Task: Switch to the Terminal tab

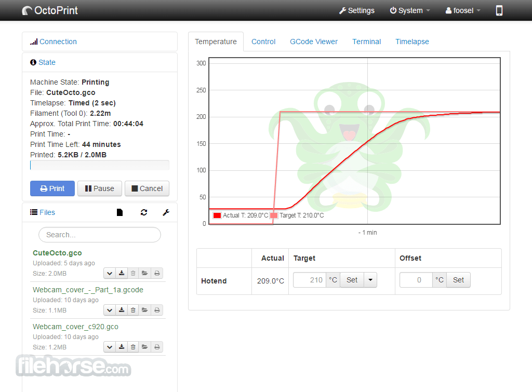Action: pyautogui.click(x=366, y=42)
